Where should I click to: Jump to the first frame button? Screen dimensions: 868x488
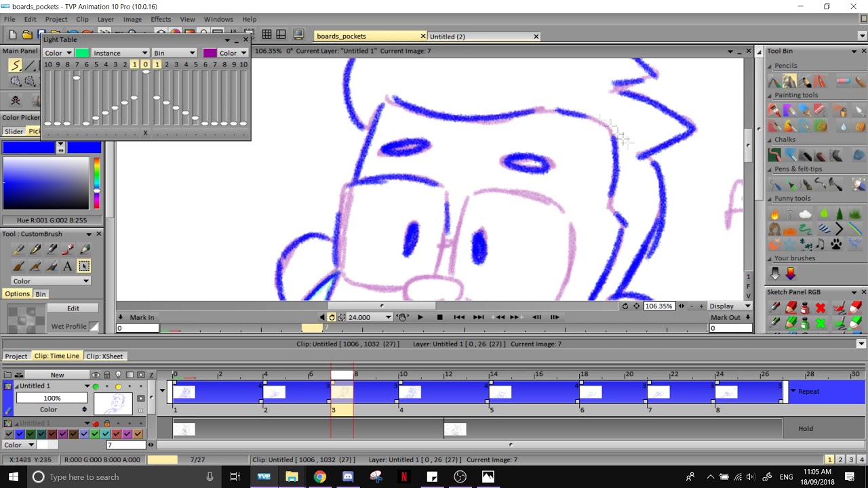click(459, 317)
